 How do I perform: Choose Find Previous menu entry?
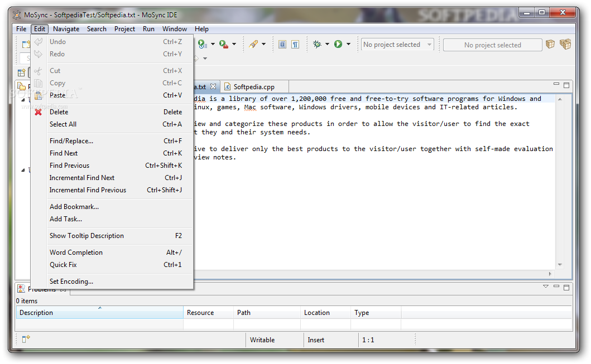(112, 166)
